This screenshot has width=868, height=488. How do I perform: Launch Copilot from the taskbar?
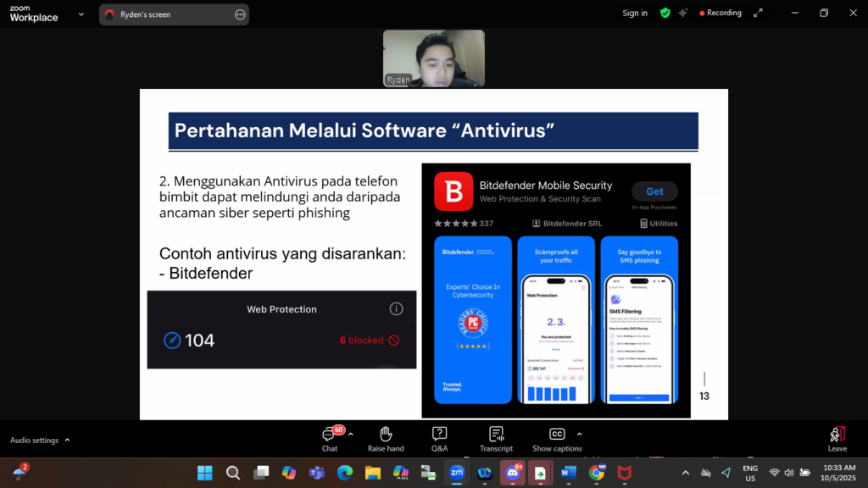pos(289,473)
